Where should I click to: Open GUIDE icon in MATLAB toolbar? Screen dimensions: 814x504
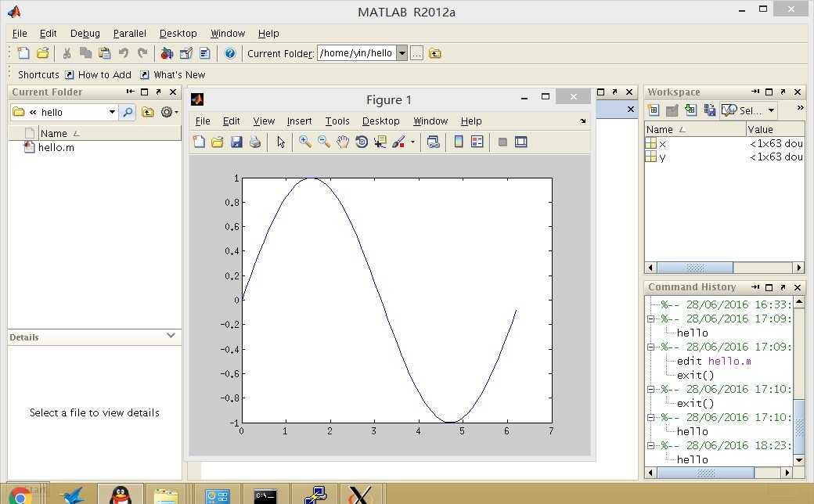185,53
